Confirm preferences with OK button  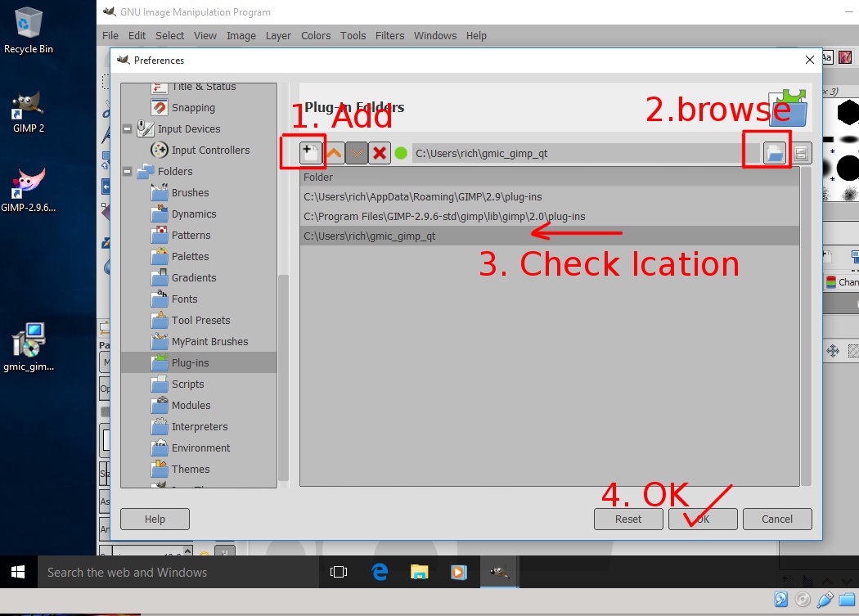coord(703,519)
